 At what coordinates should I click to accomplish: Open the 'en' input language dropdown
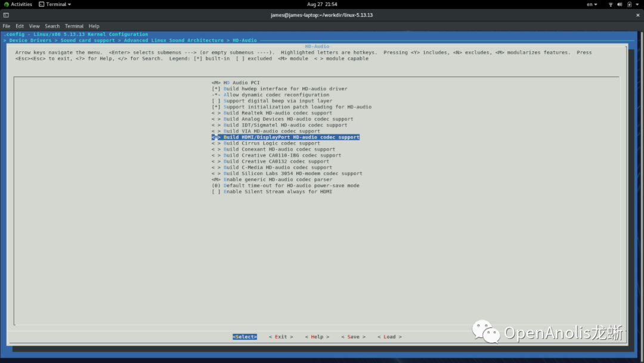tap(592, 4)
